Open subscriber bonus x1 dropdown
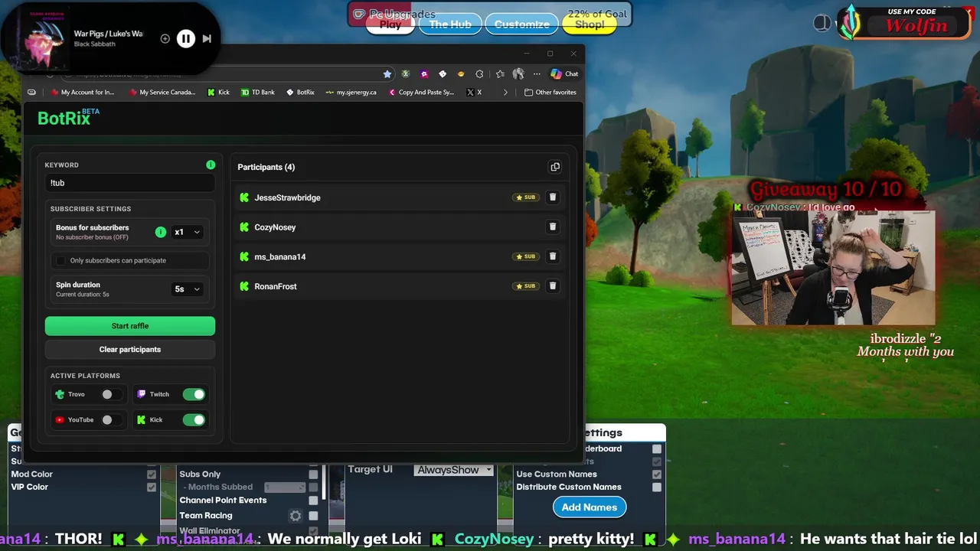980x551 pixels. point(187,232)
